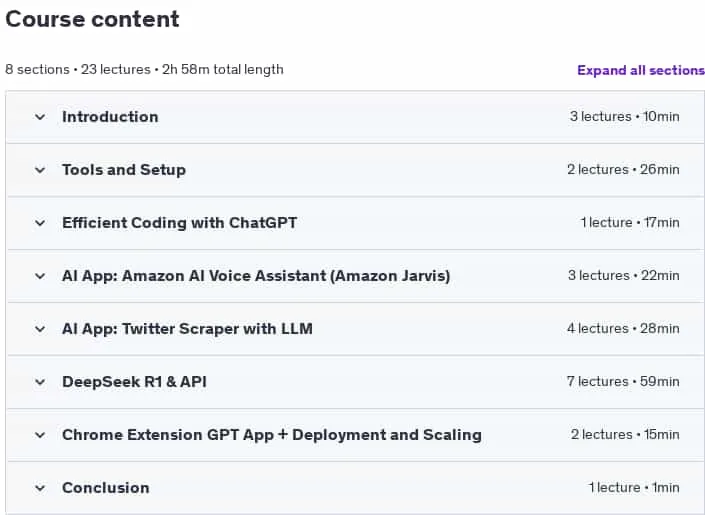Viewport: 705px width, 515px height.
Task: Select AI App: Twitter Scraper with LLM title
Action: (x=187, y=329)
